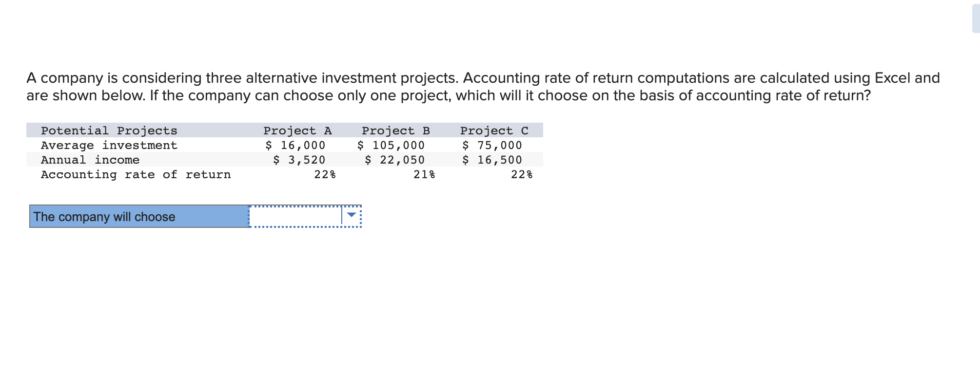Click the 'Average investment' row label

click(108, 145)
